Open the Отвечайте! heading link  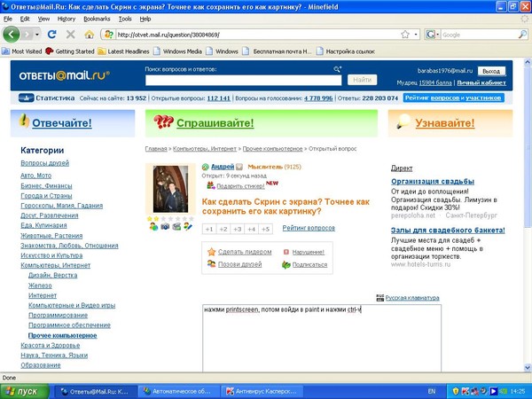click(x=62, y=123)
